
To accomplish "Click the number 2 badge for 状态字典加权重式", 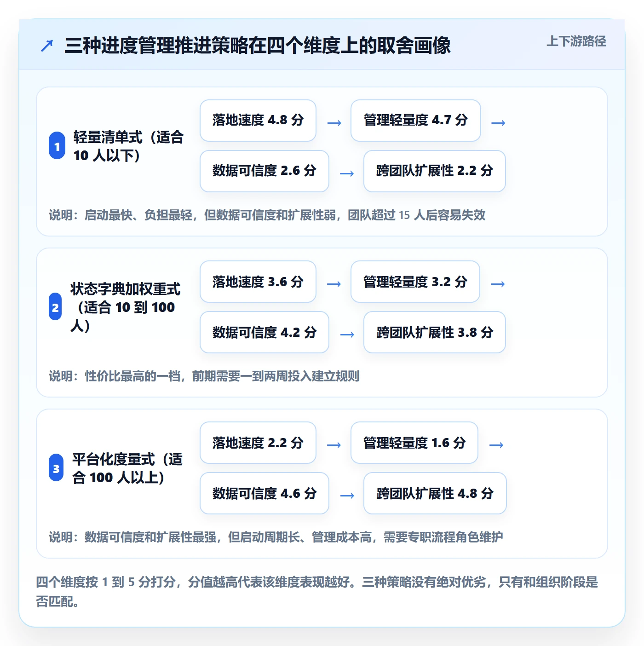I will click(55, 307).
